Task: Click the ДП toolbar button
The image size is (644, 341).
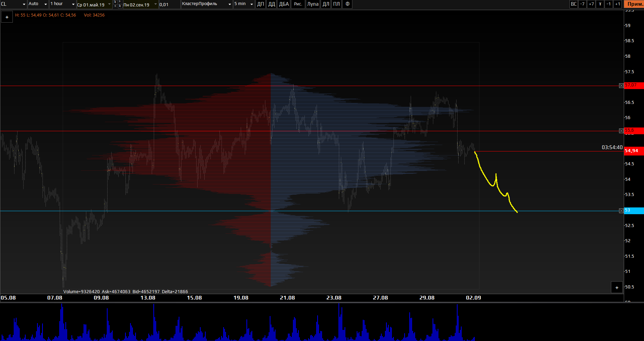Action: point(261,4)
